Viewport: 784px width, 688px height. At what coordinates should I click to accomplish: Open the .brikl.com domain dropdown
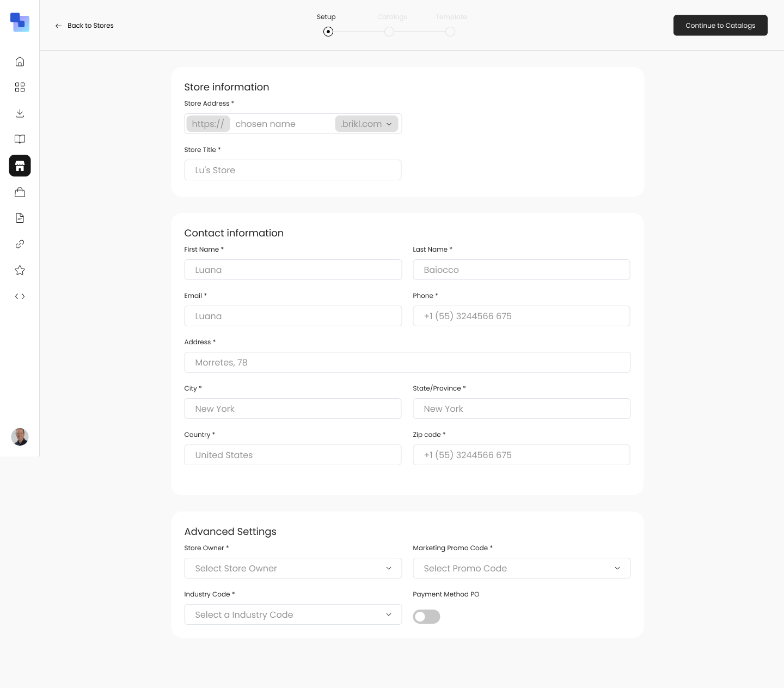366,124
